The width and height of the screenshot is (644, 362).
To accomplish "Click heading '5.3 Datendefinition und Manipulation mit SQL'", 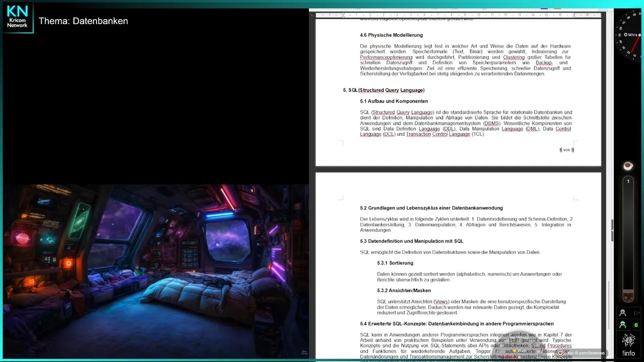I will click(x=412, y=241).
